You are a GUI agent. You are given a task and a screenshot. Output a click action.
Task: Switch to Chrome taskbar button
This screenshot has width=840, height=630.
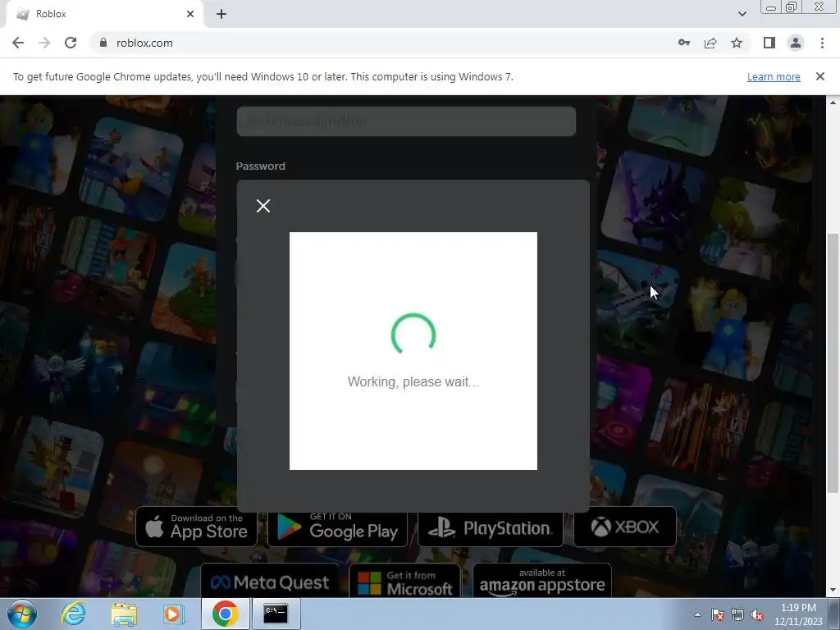[225, 614]
